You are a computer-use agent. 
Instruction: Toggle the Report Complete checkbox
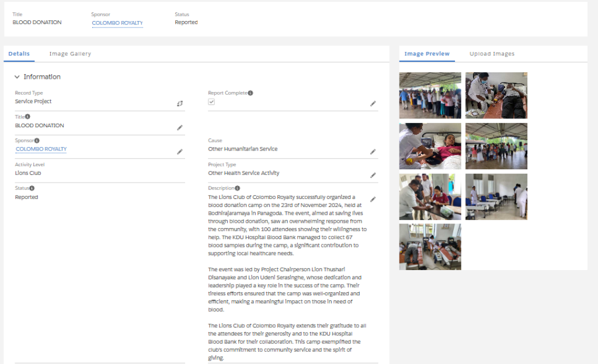point(211,101)
